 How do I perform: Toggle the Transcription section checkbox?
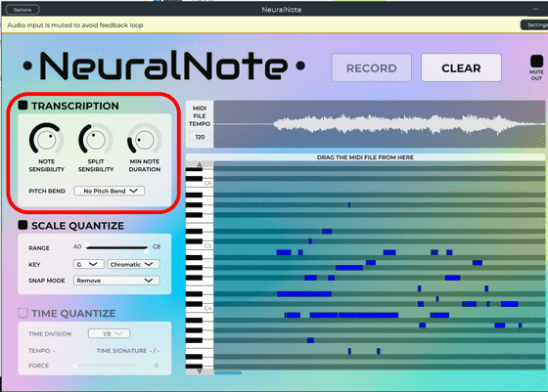(23, 105)
